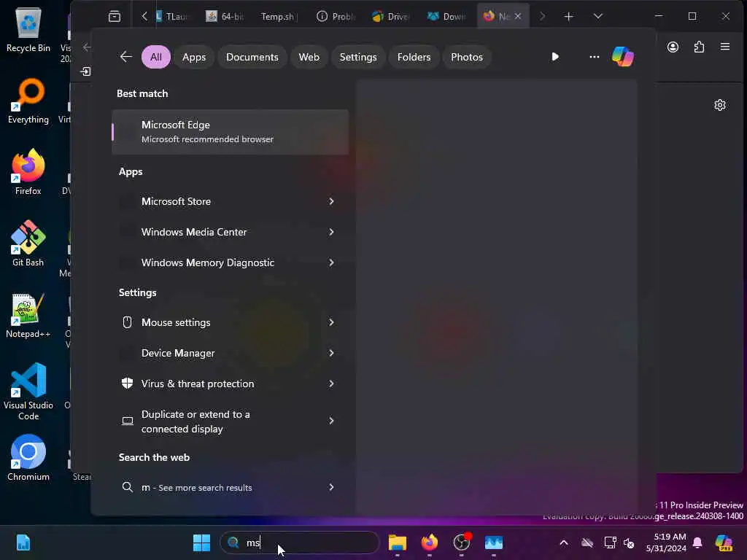The image size is (747, 560).
Task: Open the notification bell icon
Action: 697,542
